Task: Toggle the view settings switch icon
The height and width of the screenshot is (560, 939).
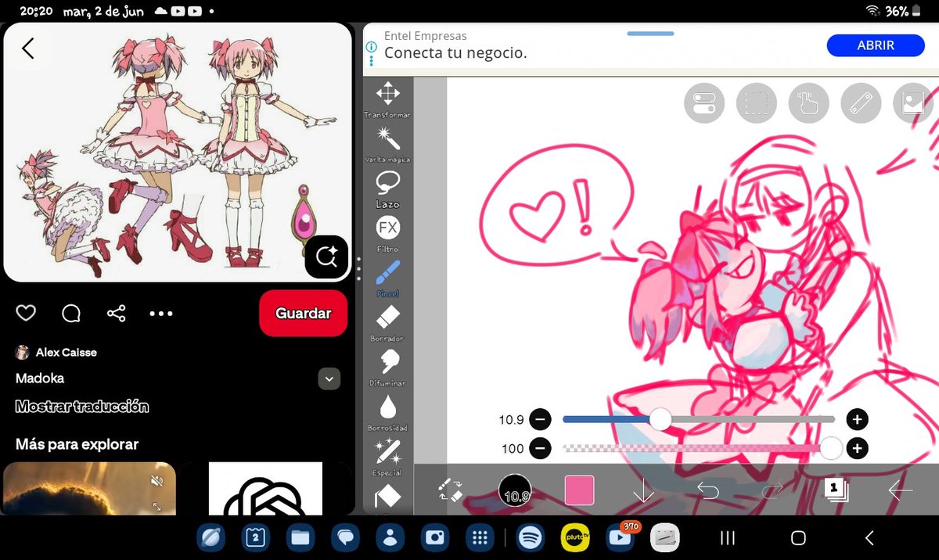Action: 704,102
